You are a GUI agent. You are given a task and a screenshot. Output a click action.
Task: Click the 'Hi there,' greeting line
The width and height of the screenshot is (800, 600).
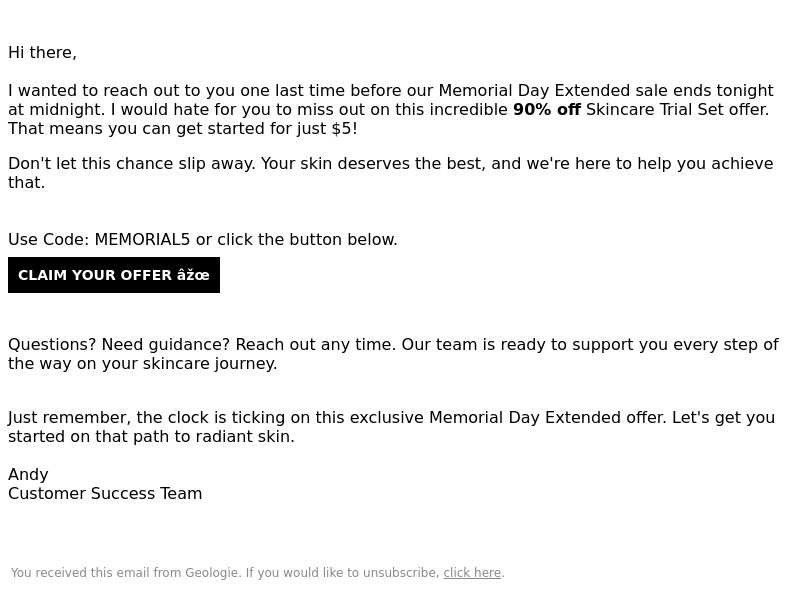coord(42,53)
